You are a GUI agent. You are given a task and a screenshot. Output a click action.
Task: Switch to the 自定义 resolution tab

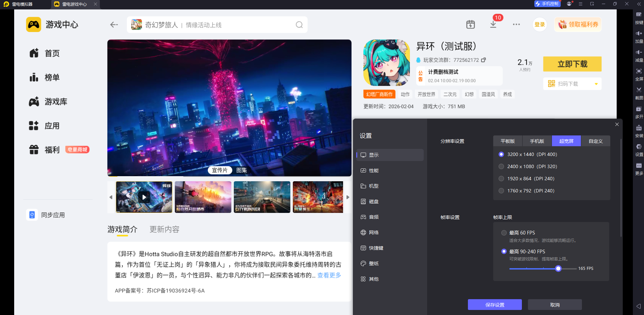pos(596,141)
